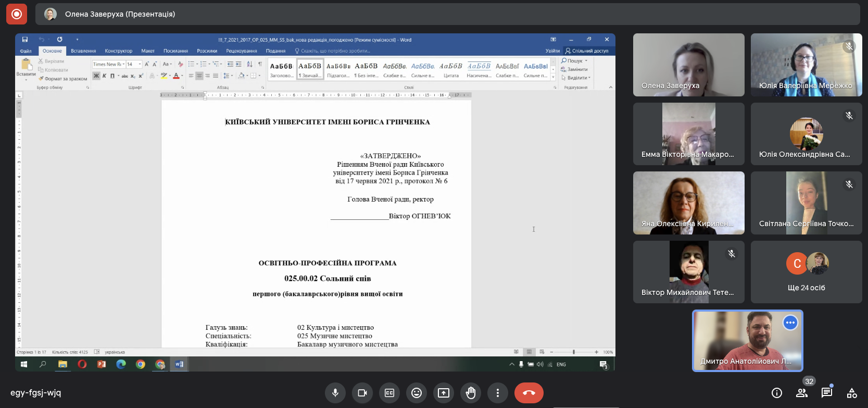Click the present screen icon
Viewport: 868px width, 408px height.
[x=444, y=393]
